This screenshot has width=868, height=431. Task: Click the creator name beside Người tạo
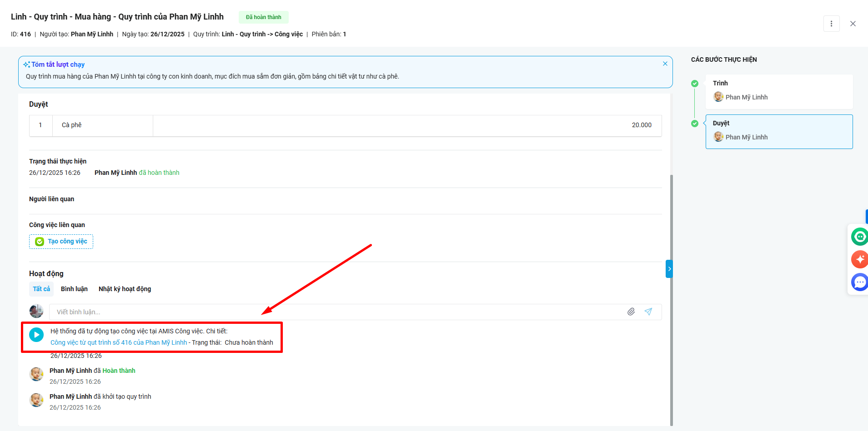click(x=92, y=34)
